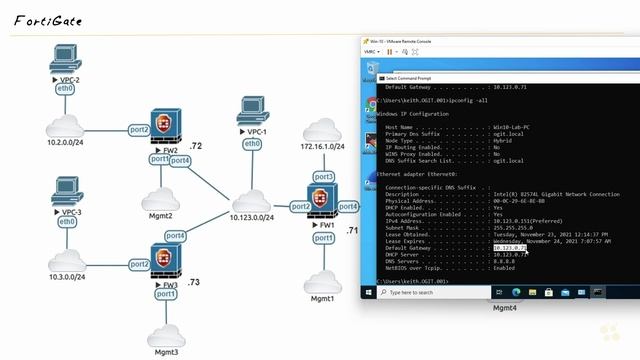Click the IPv4 Address 10.123.0.151 value
Image resolution: width=640 pixels, height=360 pixels.
click(528, 221)
